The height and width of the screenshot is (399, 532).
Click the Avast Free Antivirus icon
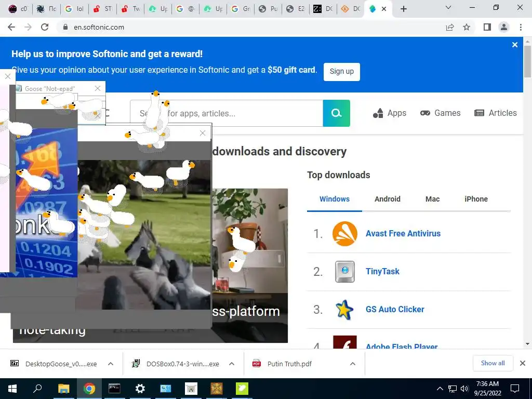(x=345, y=233)
